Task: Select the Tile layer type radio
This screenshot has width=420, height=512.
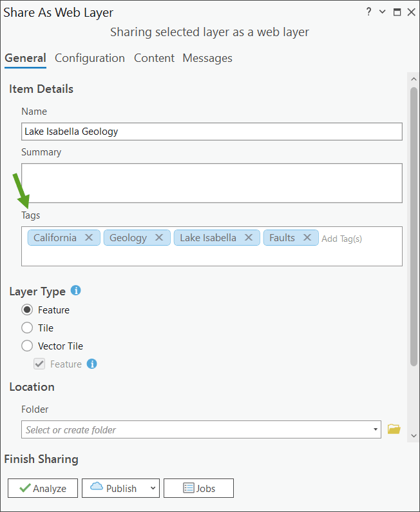Action: [x=27, y=328]
